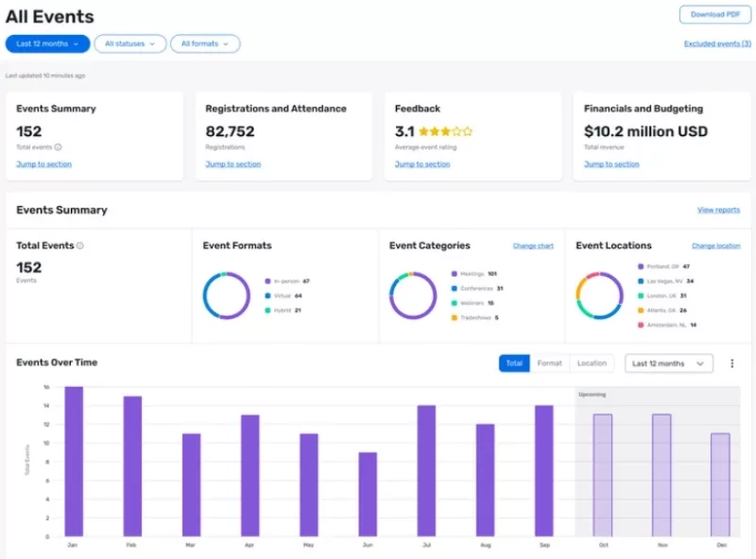Click the Conferences legend marker
756x559 pixels.
point(456,289)
